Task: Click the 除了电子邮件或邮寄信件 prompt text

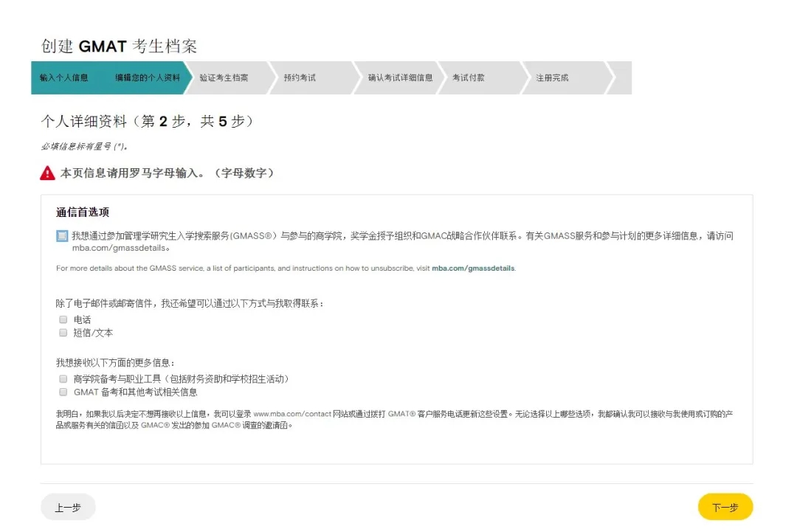Action: pyautogui.click(x=190, y=303)
